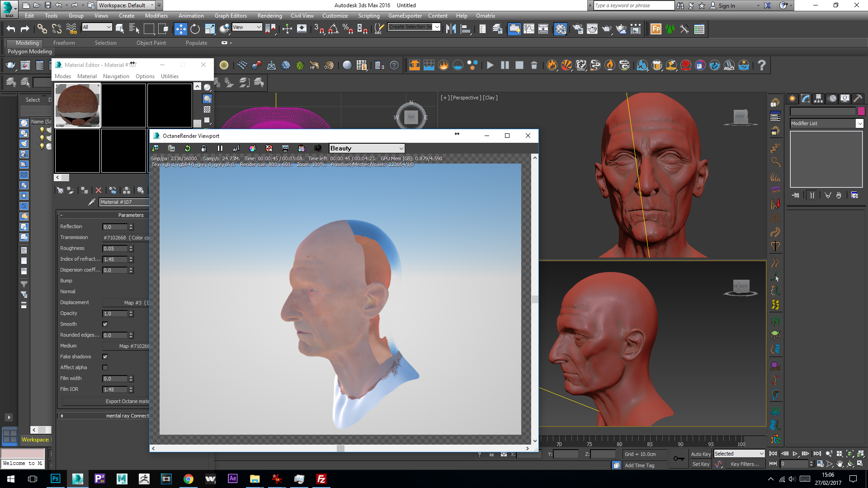Image resolution: width=868 pixels, height=488 pixels.
Task: Click the Export Octane material button
Action: [x=127, y=401]
